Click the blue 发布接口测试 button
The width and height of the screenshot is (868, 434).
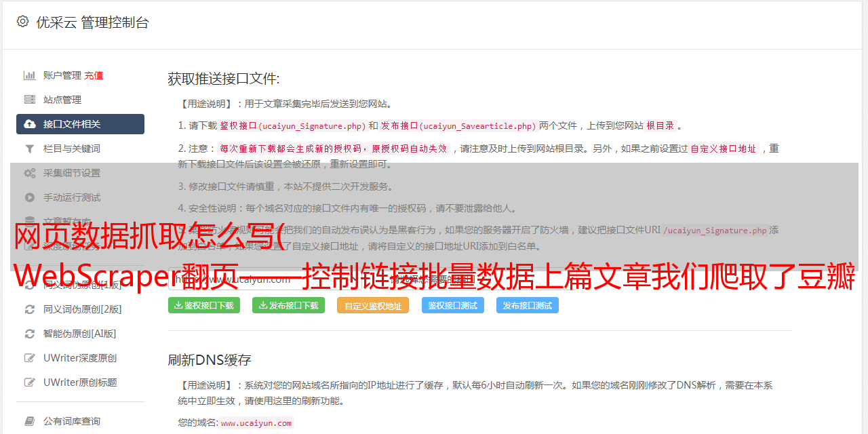tap(528, 305)
